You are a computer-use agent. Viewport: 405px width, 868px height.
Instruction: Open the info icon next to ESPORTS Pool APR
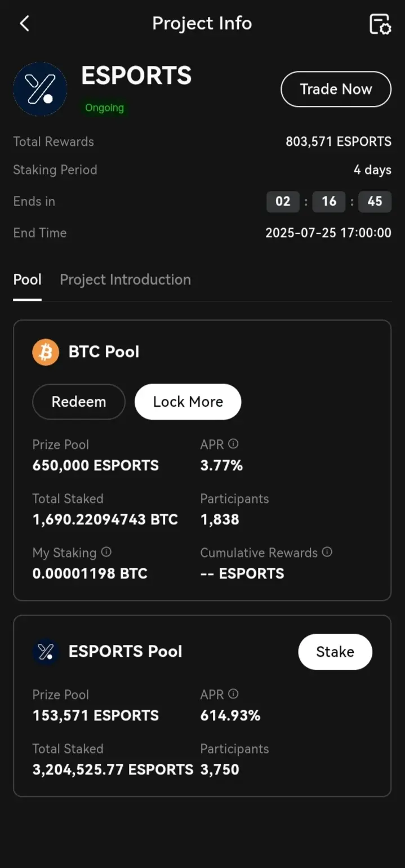pyautogui.click(x=233, y=694)
